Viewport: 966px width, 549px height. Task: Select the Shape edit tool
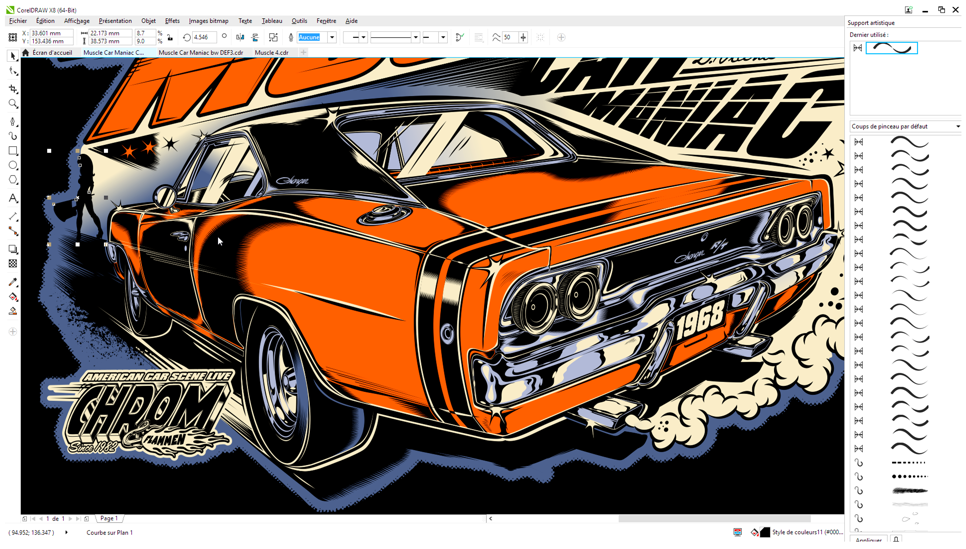(13, 72)
